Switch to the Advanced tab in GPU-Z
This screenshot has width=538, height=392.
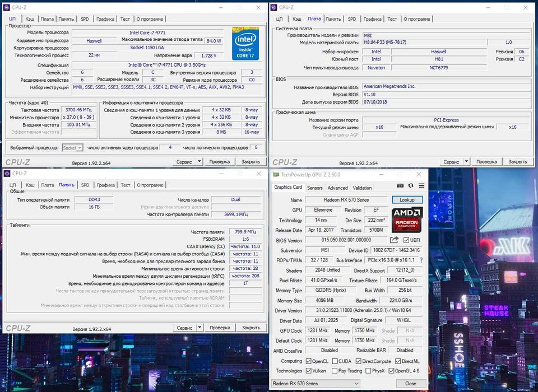[x=337, y=188]
